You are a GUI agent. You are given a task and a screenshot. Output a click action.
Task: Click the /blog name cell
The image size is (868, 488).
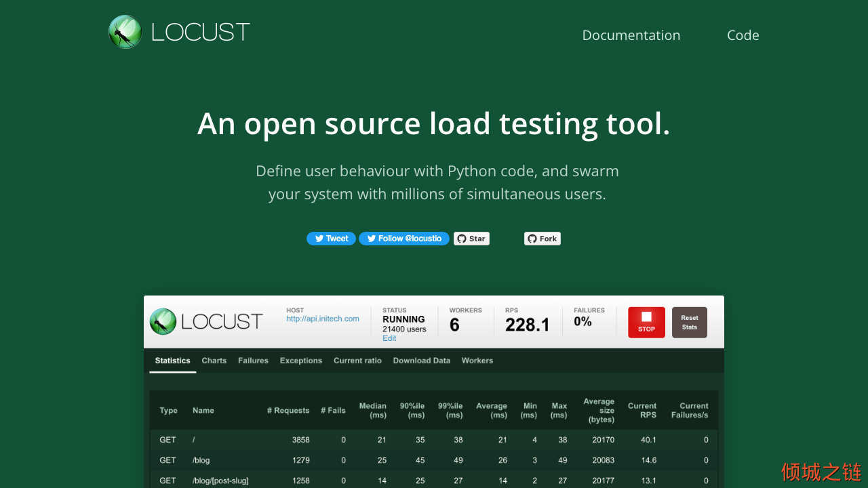click(x=201, y=460)
